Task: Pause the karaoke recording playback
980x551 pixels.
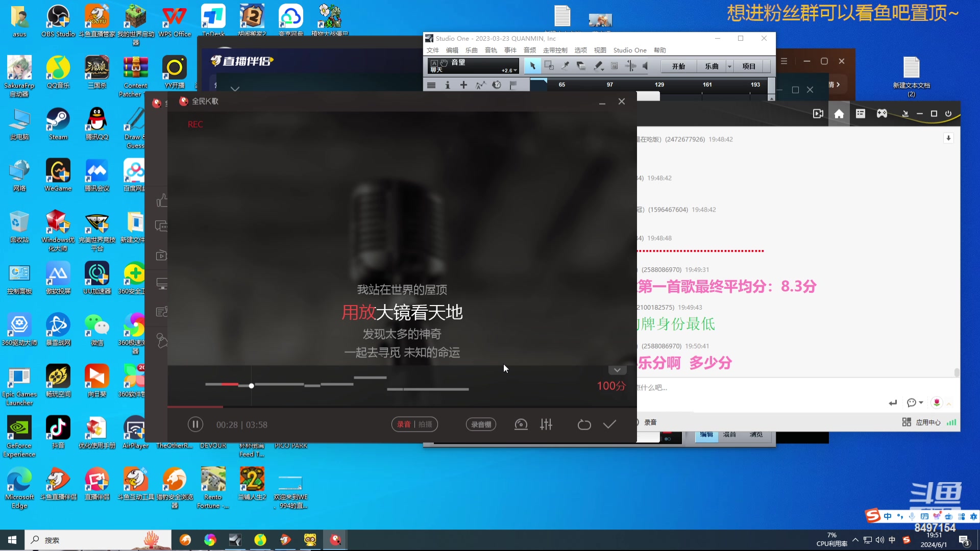Action: (x=195, y=424)
